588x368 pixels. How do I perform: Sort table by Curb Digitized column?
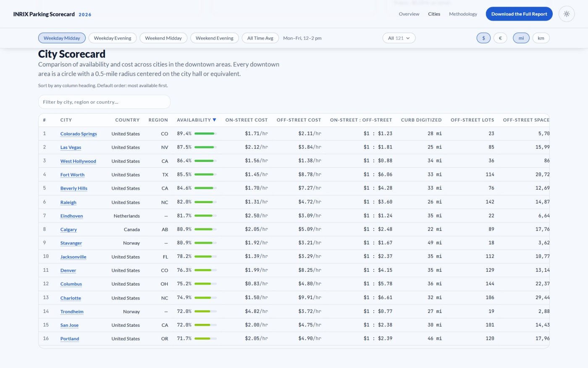point(421,120)
